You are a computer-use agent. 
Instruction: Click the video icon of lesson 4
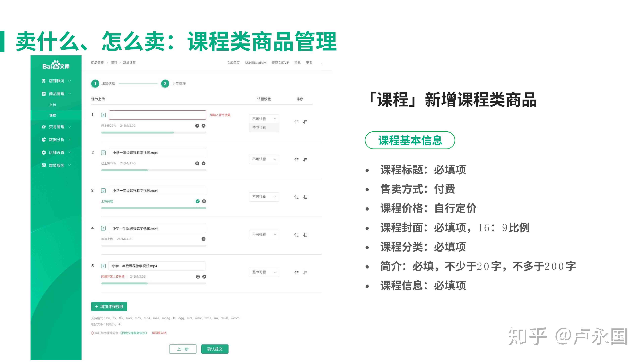103,228
